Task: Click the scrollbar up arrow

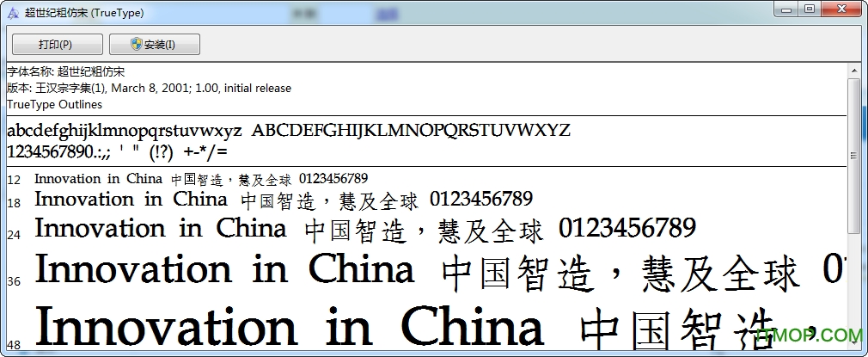Action: 853,69
